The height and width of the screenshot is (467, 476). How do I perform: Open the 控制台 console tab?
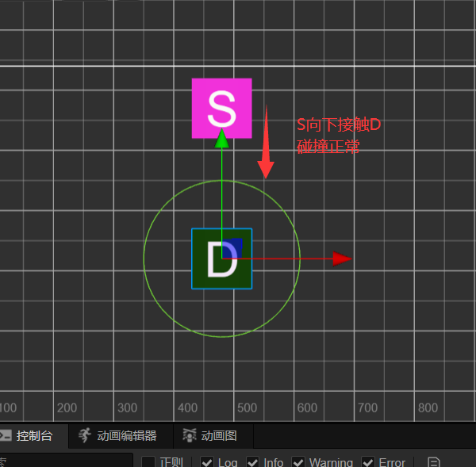coord(34,436)
